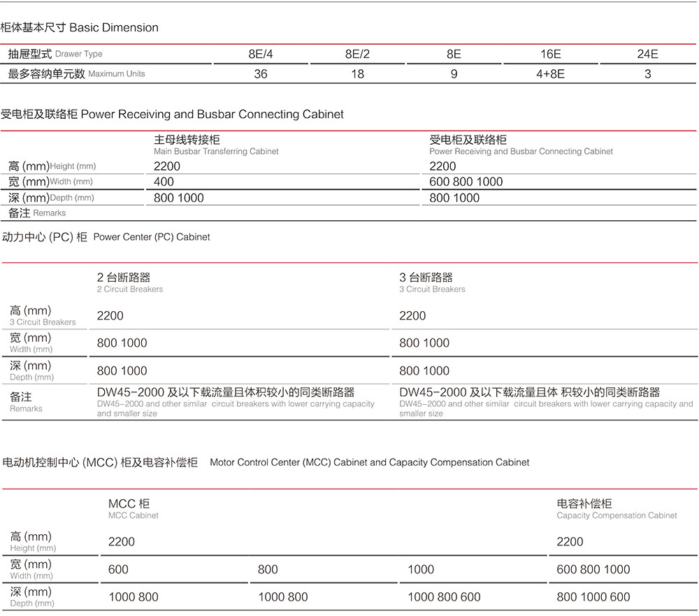699x616 pixels.
Task: Click the "电容补偿柜 Capacity Compensation Cabinet" column header
Action: [x=617, y=508]
